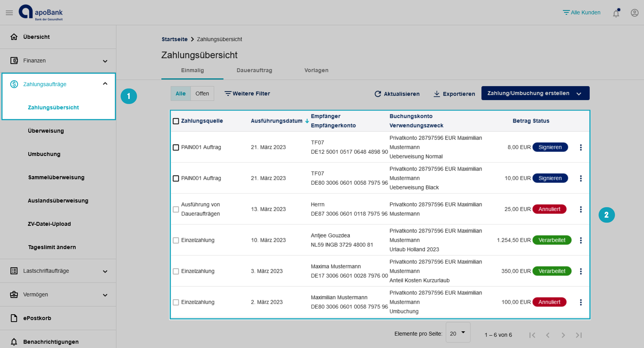Go to last page of results
Screen dimensions: 644x348
point(579,335)
